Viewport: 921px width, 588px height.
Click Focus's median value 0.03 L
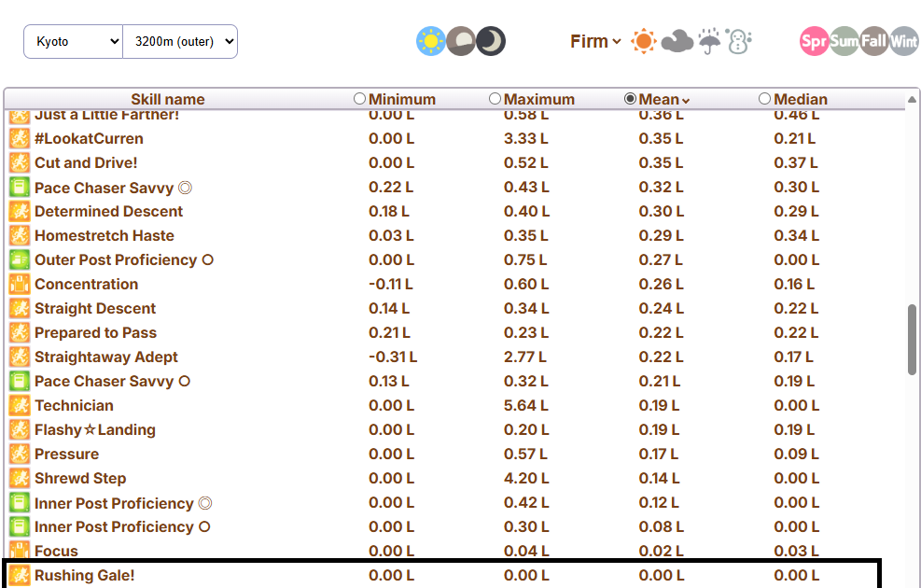(797, 551)
